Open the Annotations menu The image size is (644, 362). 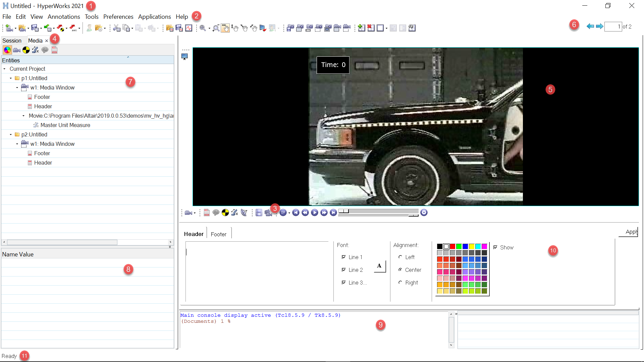(64, 17)
